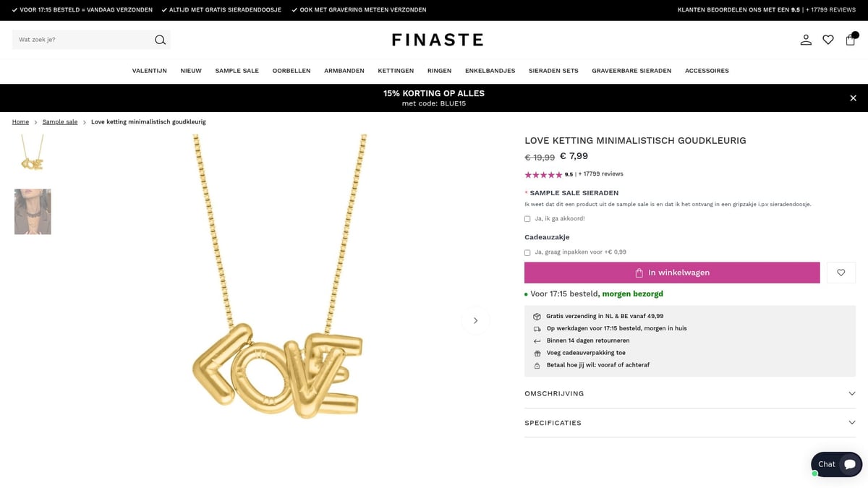
Task: Click the search magnifier icon
Action: point(160,40)
